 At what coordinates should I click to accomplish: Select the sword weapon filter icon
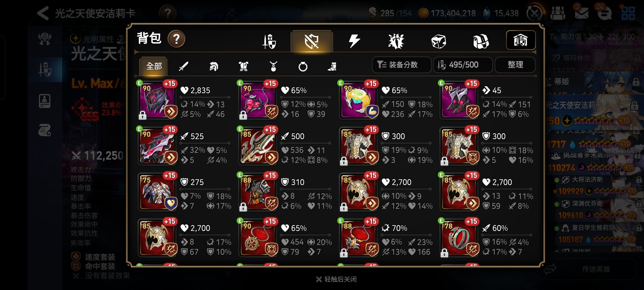184,66
